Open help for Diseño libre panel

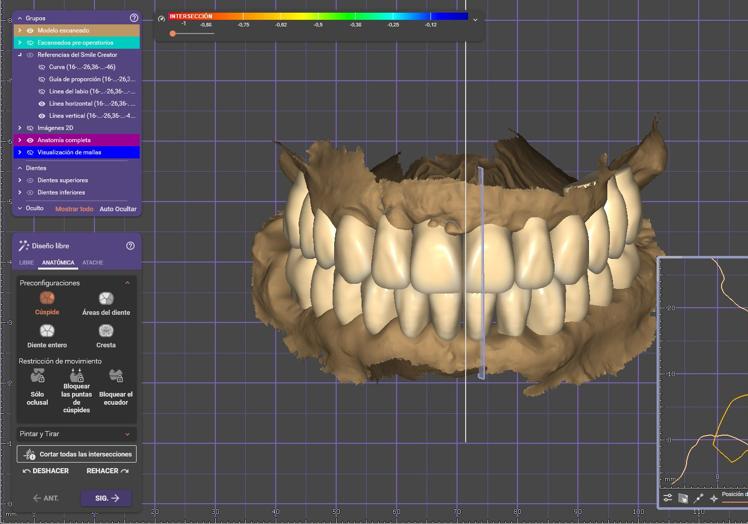130,246
